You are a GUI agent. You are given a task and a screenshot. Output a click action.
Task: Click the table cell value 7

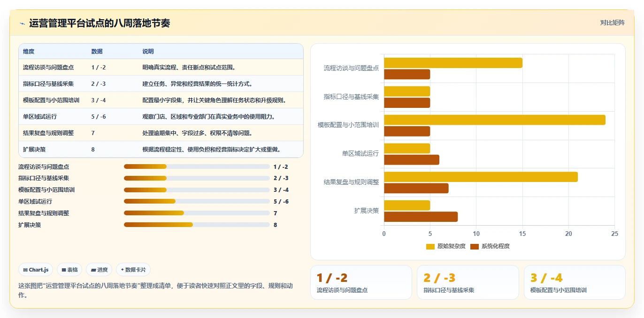(93, 133)
